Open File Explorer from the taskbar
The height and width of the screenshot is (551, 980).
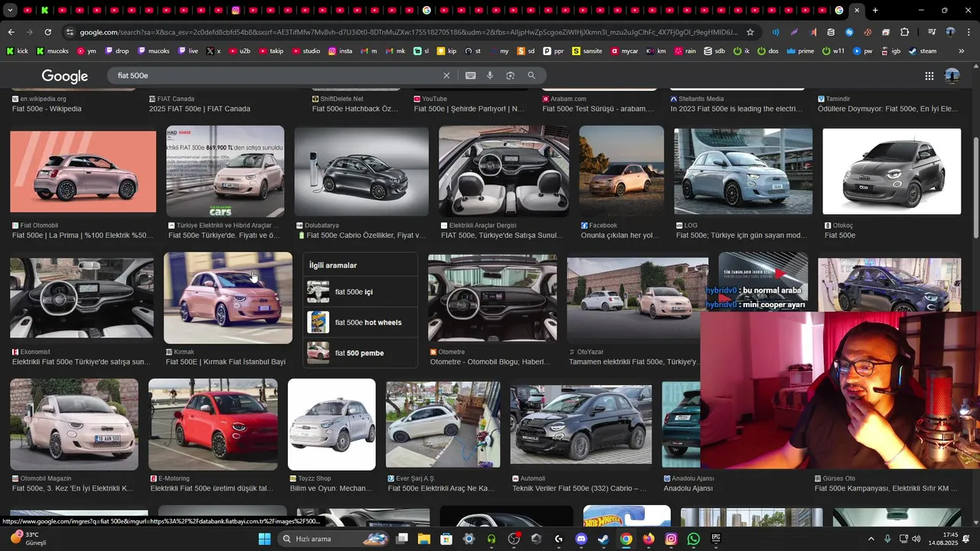click(x=423, y=539)
